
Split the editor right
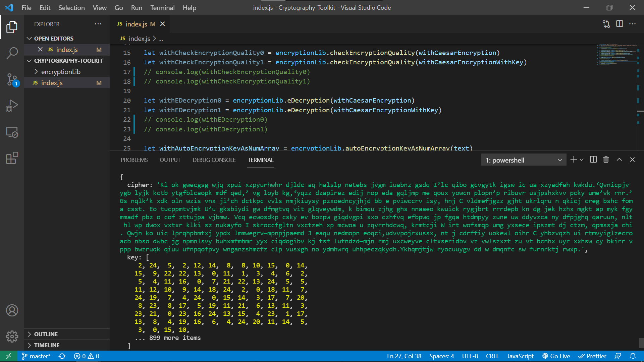click(620, 24)
